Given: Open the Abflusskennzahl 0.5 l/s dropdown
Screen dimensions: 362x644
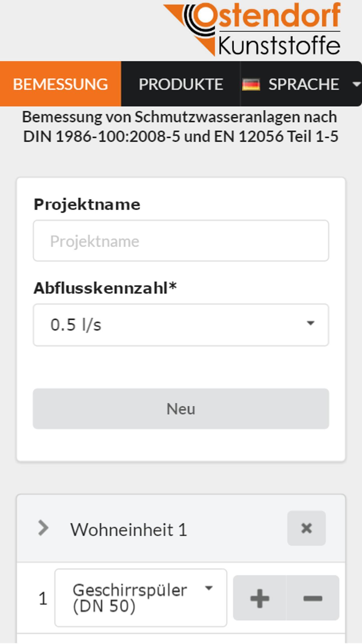Looking at the screenshot, I should (x=181, y=325).
